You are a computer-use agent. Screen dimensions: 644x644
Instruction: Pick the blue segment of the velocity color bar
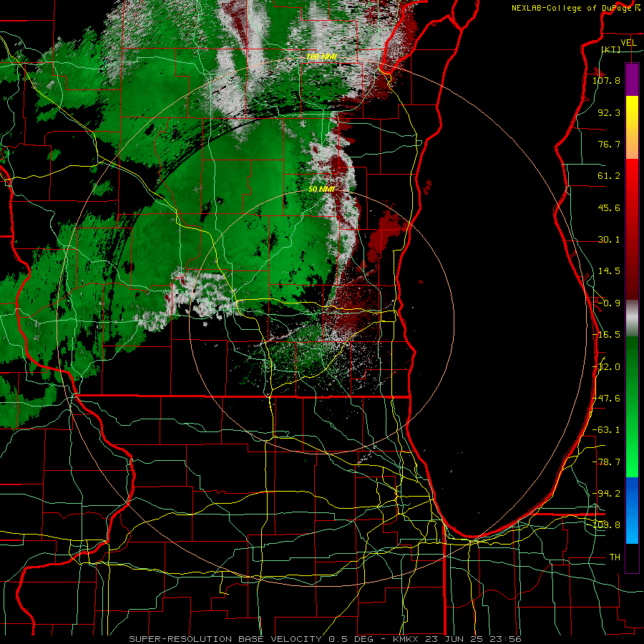632,510
